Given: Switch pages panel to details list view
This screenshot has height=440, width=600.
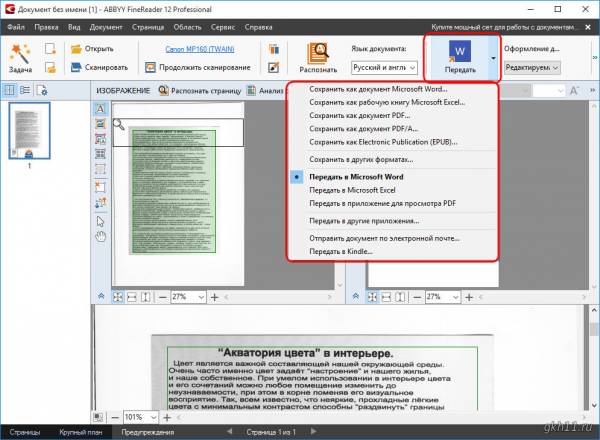Looking at the screenshot, I should (x=25, y=91).
